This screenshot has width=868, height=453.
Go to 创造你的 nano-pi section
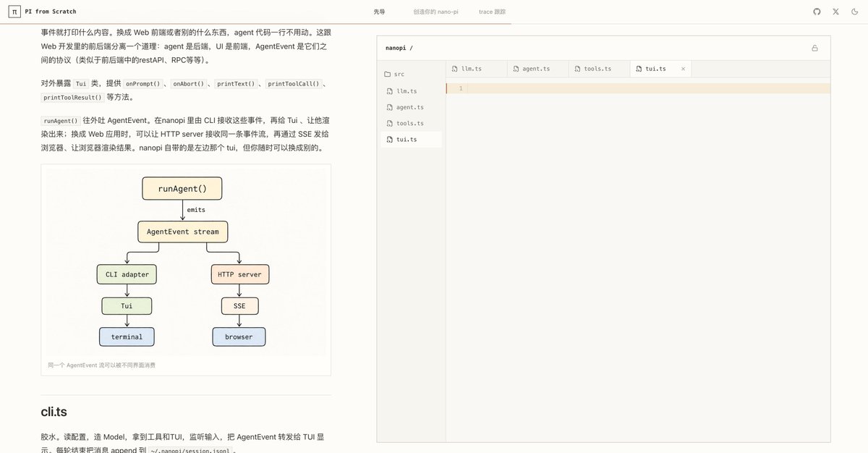pos(435,12)
